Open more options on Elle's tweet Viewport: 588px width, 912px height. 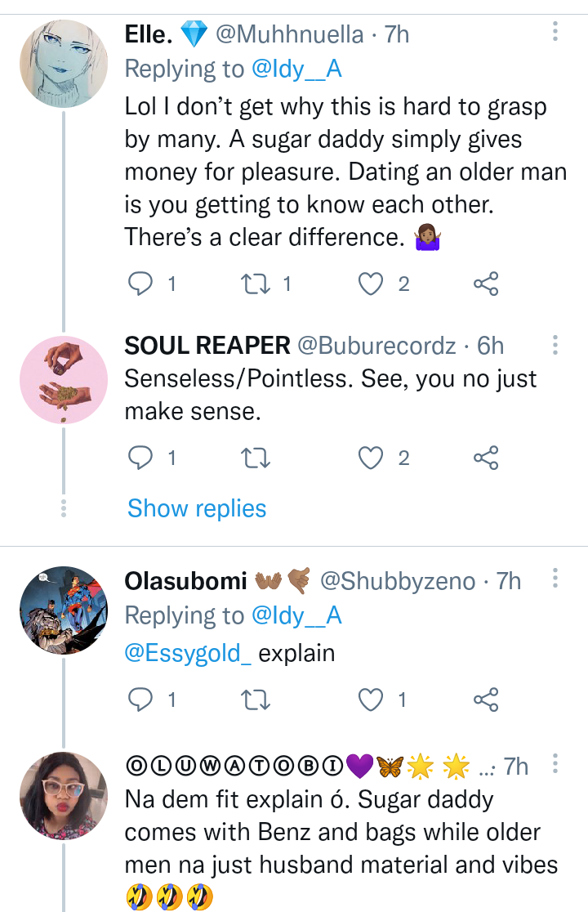click(x=555, y=33)
